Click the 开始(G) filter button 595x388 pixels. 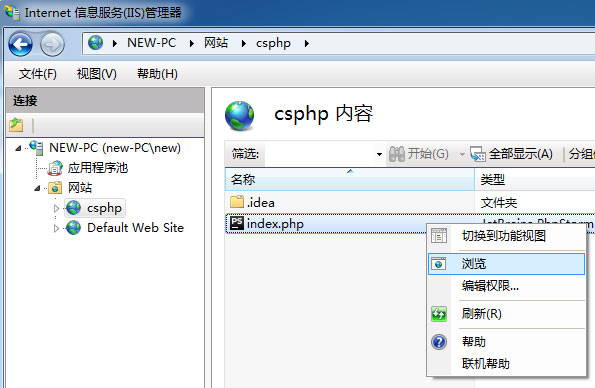419,154
